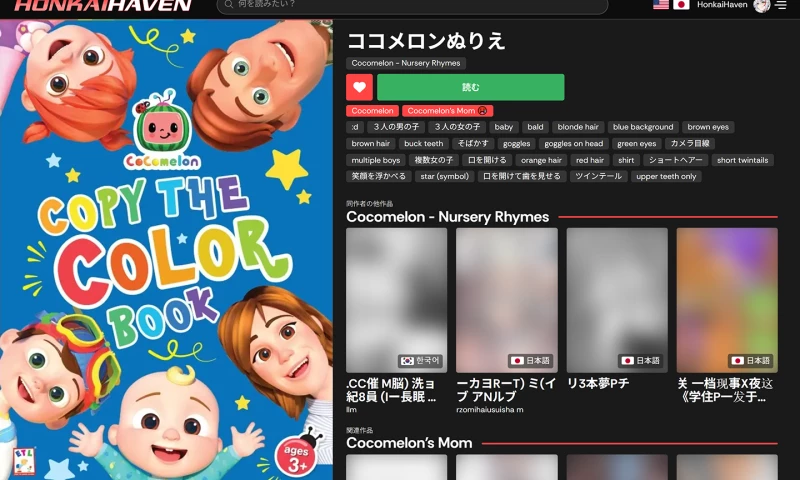
Task: Open the orange thumbnail in the first row
Action: (x=726, y=300)
